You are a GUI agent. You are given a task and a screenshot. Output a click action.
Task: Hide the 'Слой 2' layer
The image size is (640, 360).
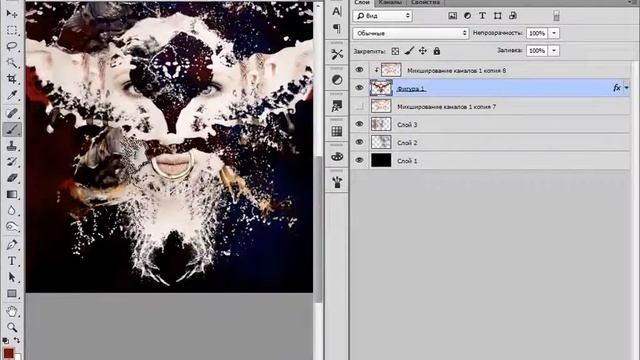pyautogui.click(x=359, y=142)
